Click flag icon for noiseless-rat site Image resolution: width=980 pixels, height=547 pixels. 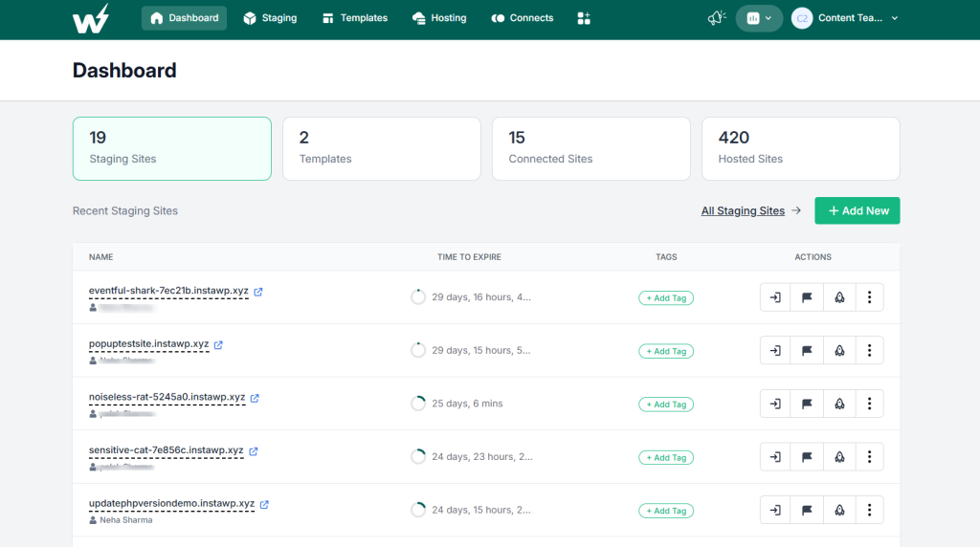click(807, 404)
